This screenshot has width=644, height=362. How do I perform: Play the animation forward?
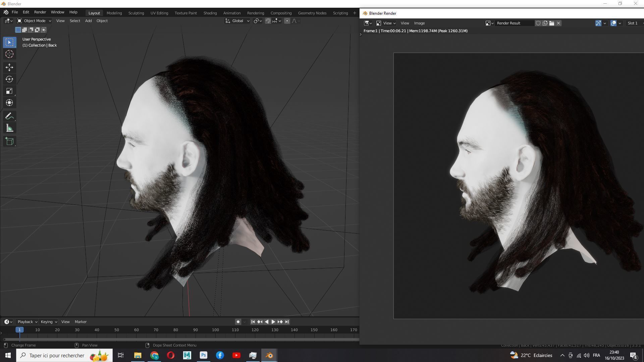point(273,322)
